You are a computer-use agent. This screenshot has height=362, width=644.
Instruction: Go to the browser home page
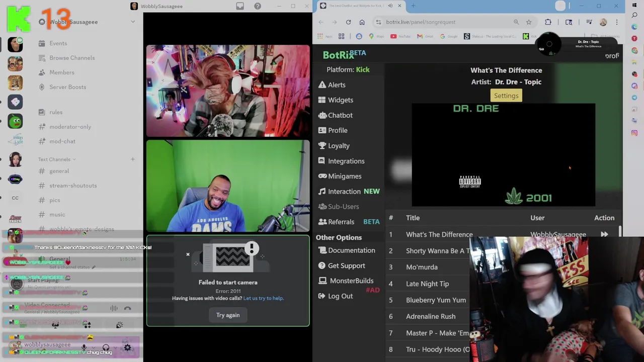pos(362,22)
